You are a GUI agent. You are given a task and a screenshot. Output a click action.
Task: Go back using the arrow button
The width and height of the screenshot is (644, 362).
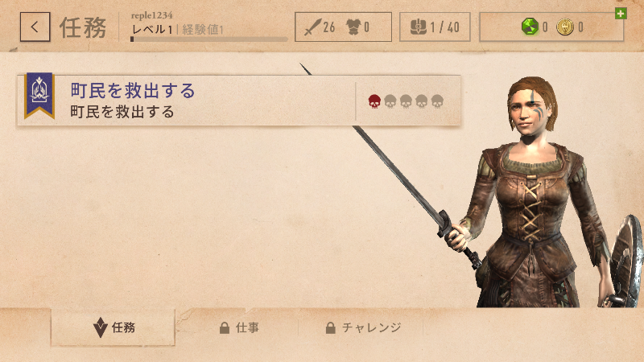(x=35, y=27)
